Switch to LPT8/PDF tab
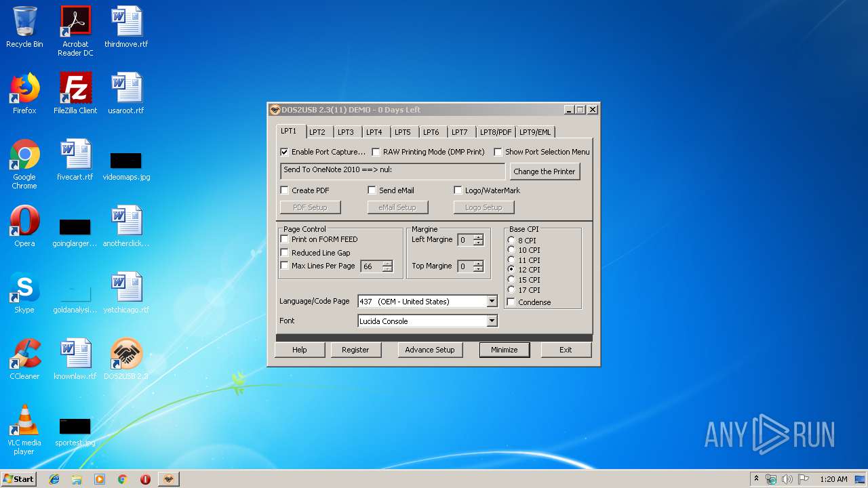 (496, 132)
